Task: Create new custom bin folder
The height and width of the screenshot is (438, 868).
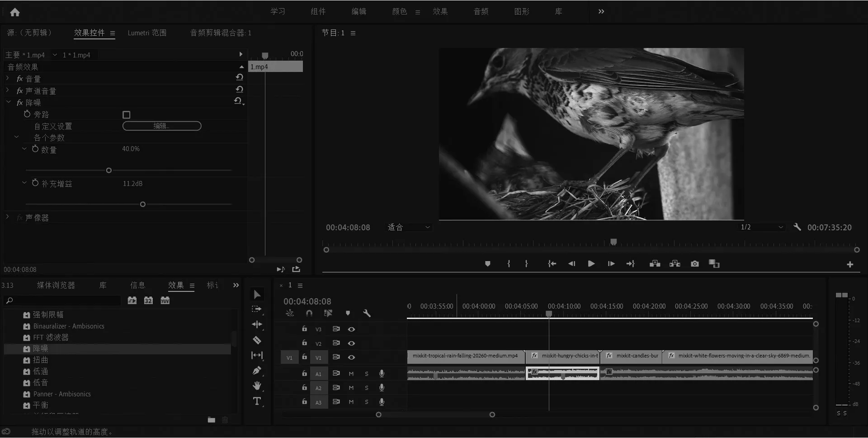Action: tap(211, 420)
